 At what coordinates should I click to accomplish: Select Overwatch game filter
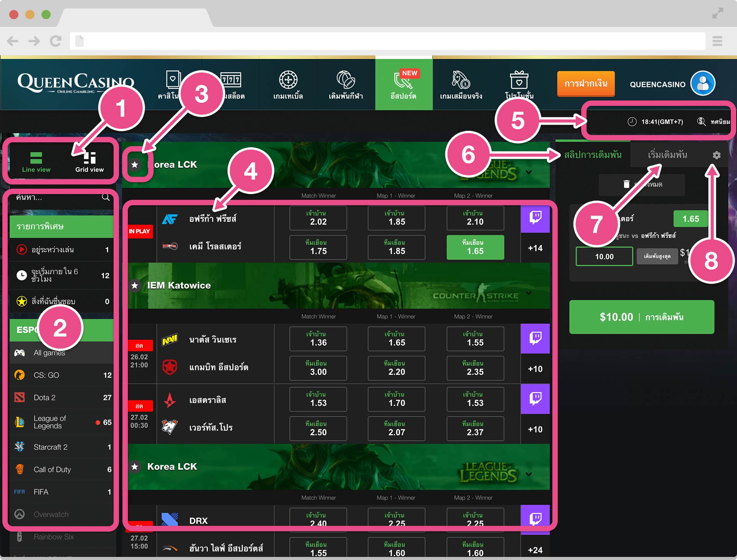[x=61, y=514]
